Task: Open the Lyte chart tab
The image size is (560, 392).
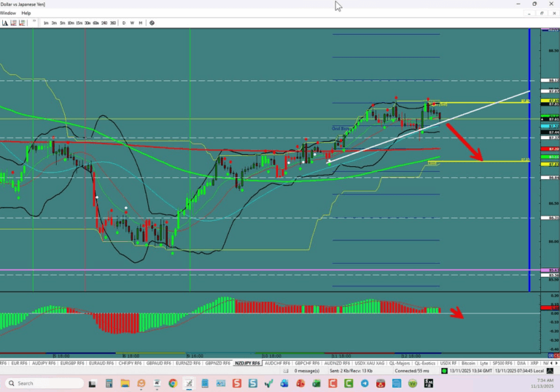Action: coord(484,363)
